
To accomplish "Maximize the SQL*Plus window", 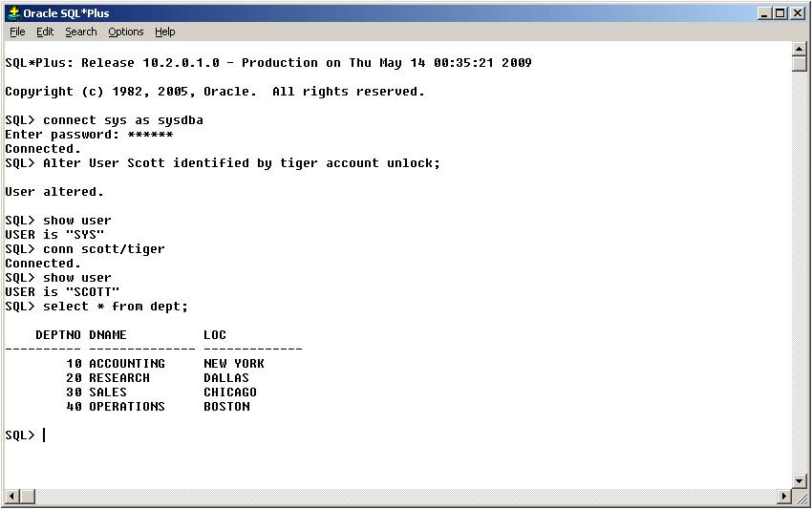I will [x=780, y=13].
